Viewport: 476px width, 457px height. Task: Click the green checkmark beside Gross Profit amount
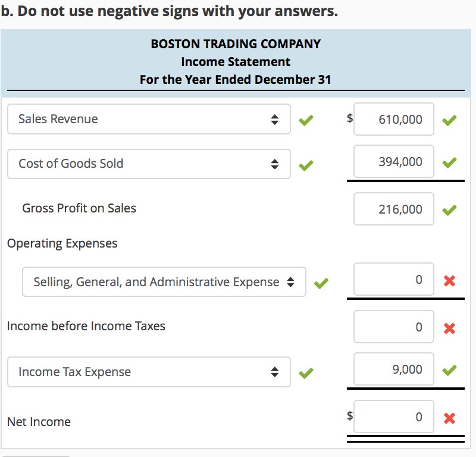point(450,209)
